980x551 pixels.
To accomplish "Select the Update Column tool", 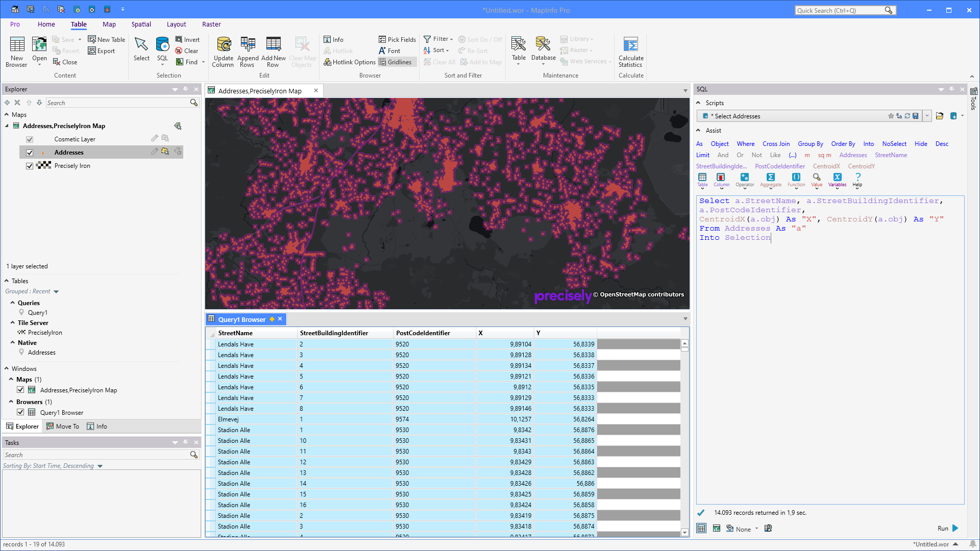I will click(223, 50).
